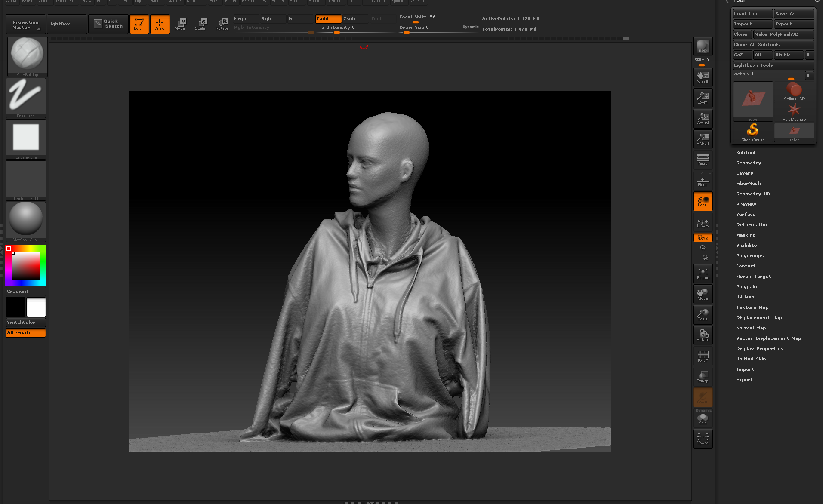Click the Move hand icon in right shelf

point(703,294)
